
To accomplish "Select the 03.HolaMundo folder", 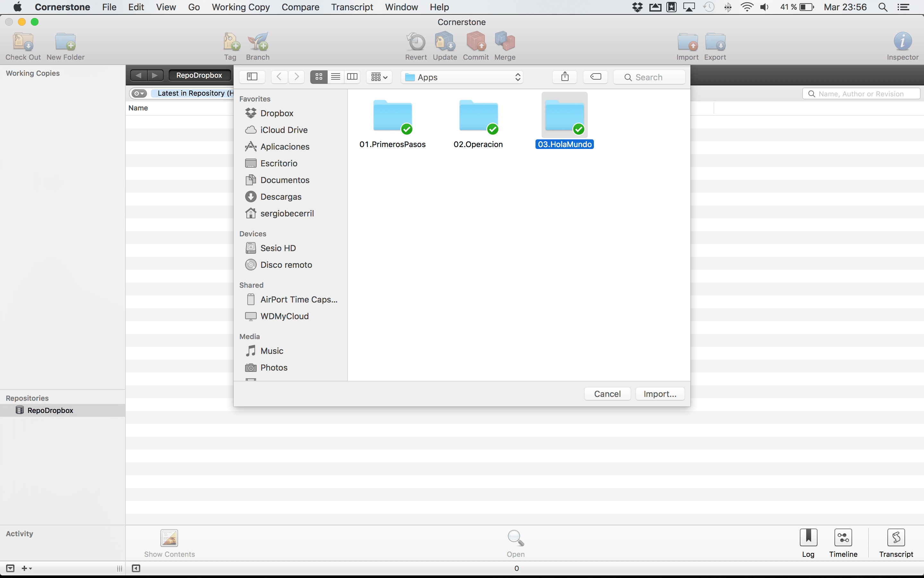I will tap(564, 121).
